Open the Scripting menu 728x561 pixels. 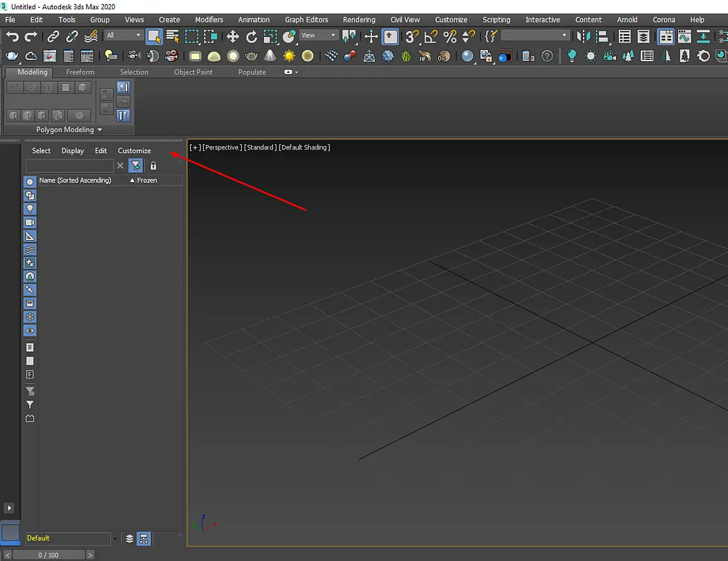[496, 20]
